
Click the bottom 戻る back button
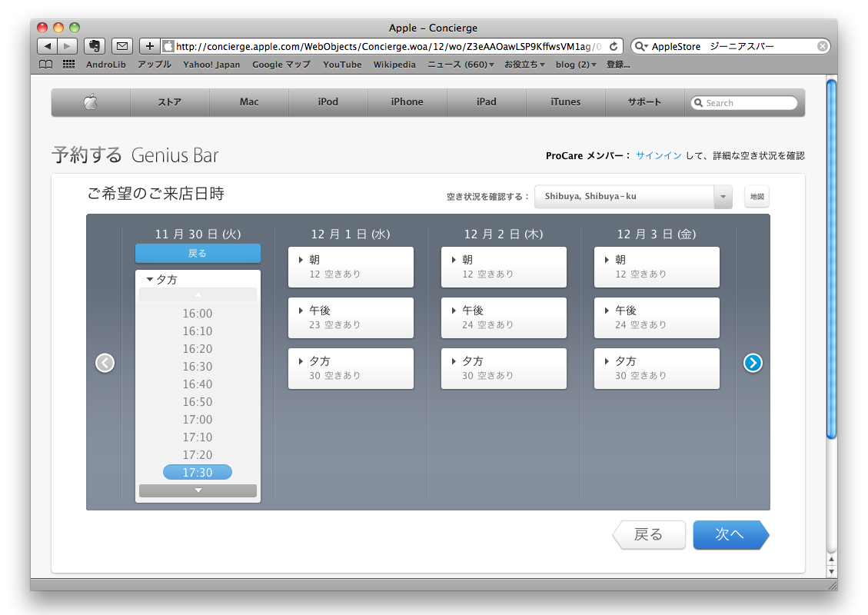(x=649, y=535)
